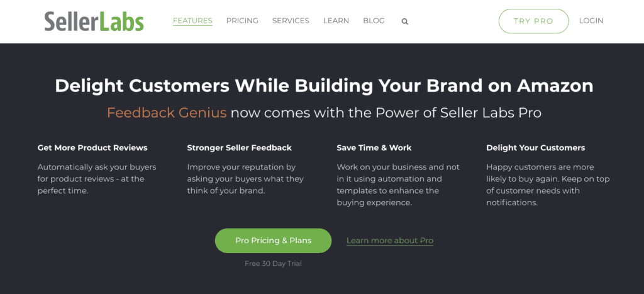The height and width of the screenshot is (294, 644).
Task: Open the search magnifier icon in navigation
Action: [x=404, y=22]
